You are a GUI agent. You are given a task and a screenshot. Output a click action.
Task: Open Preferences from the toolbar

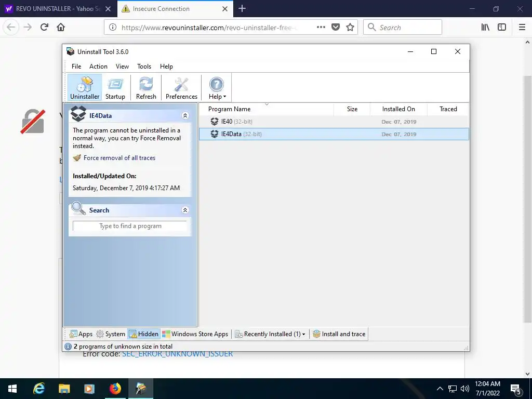pos(181,88)
